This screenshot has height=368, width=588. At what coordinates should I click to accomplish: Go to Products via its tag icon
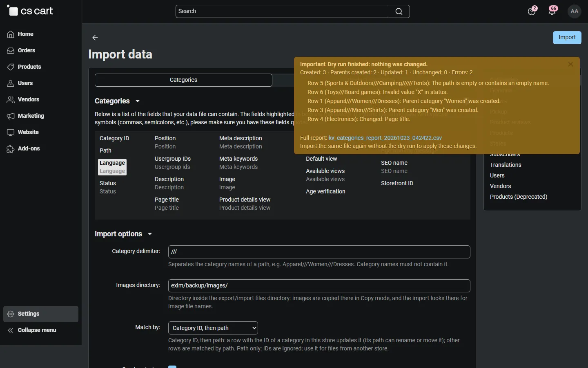[11, 67]
